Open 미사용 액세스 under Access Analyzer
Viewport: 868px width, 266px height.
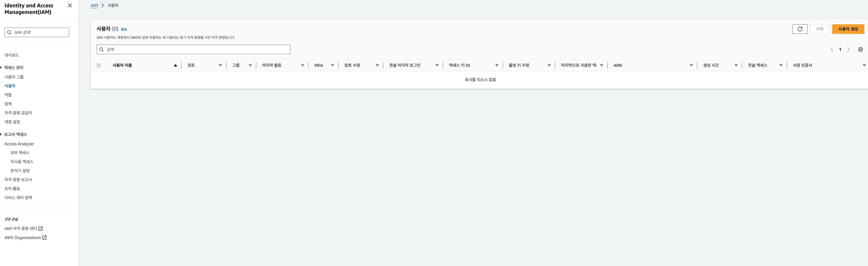[22, 162]
